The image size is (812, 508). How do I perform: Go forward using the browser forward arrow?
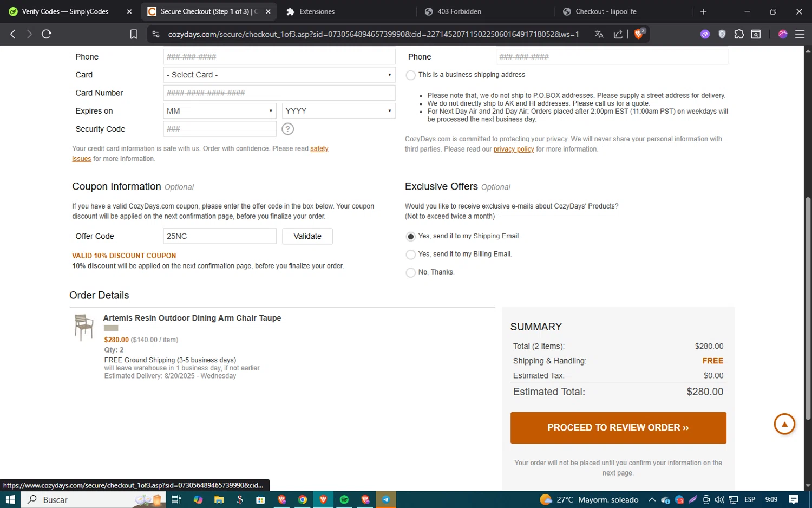point(29,34)
